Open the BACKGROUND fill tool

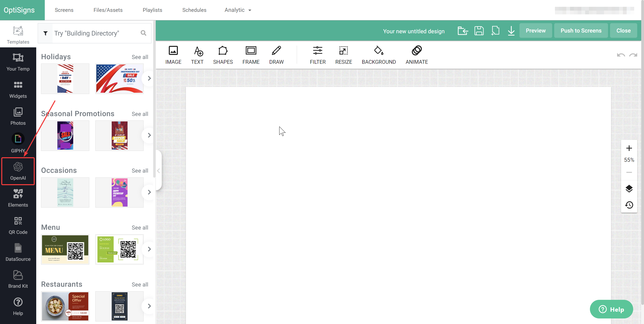click(379, 55)
